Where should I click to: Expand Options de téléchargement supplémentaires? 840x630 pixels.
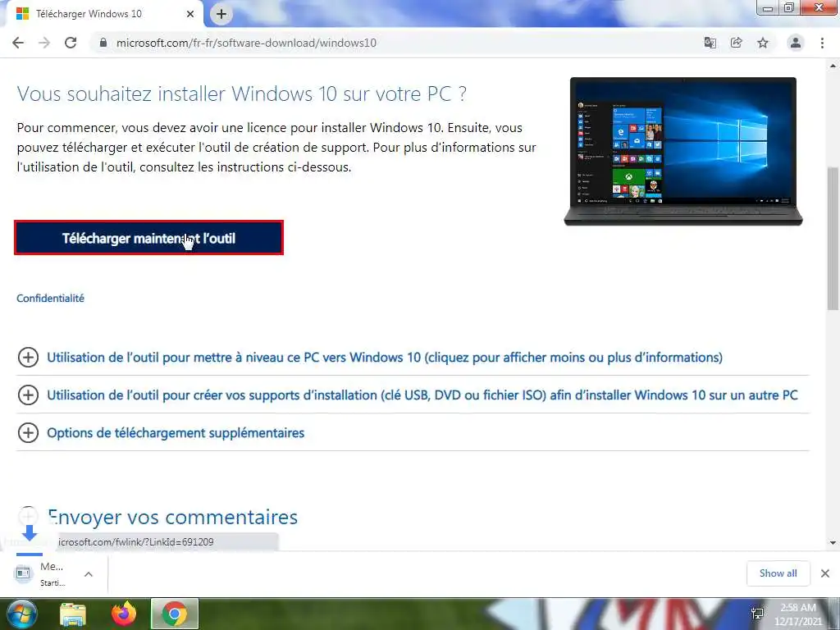[x=28, y=433]
